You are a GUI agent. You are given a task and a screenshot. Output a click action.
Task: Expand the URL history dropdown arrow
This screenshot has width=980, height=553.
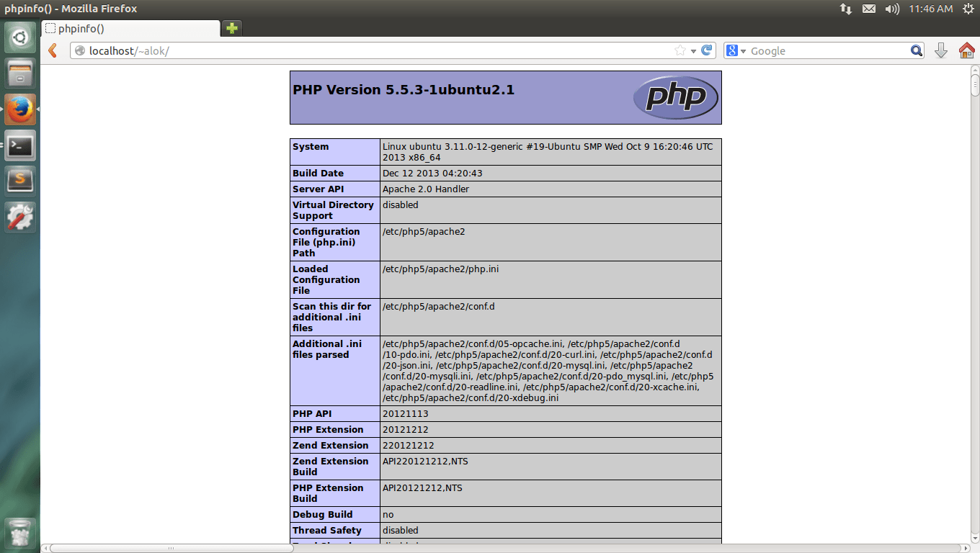coord(693,51)
